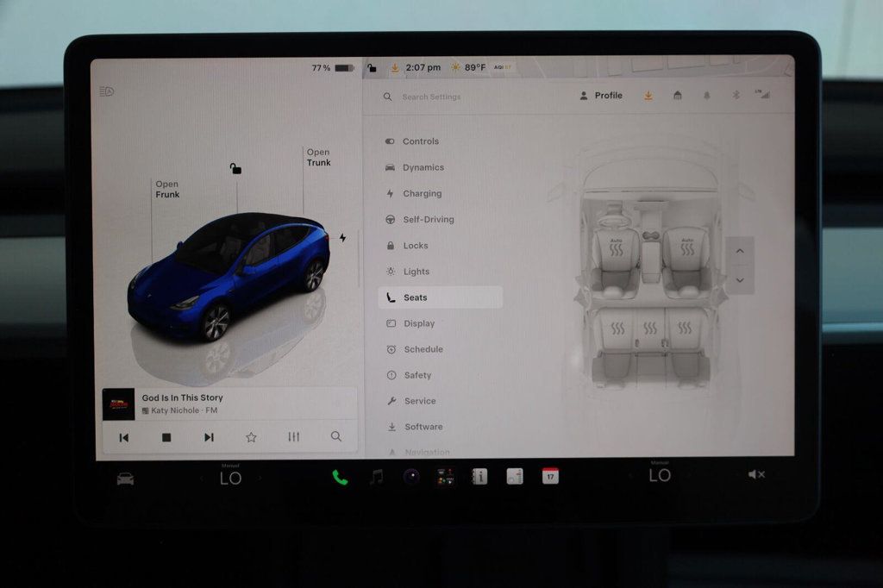883x588 pixels.
Task: Open the owner's manual info app
Action: [x=479, y=477]
